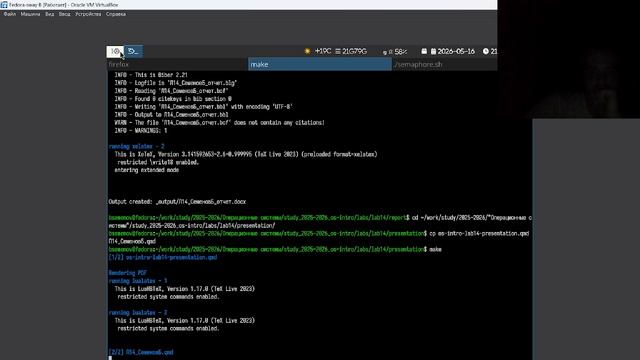The width and height of the screenshot is (640, 360).
Task: Open the Вид menu
Action: (x=49, y=14)
